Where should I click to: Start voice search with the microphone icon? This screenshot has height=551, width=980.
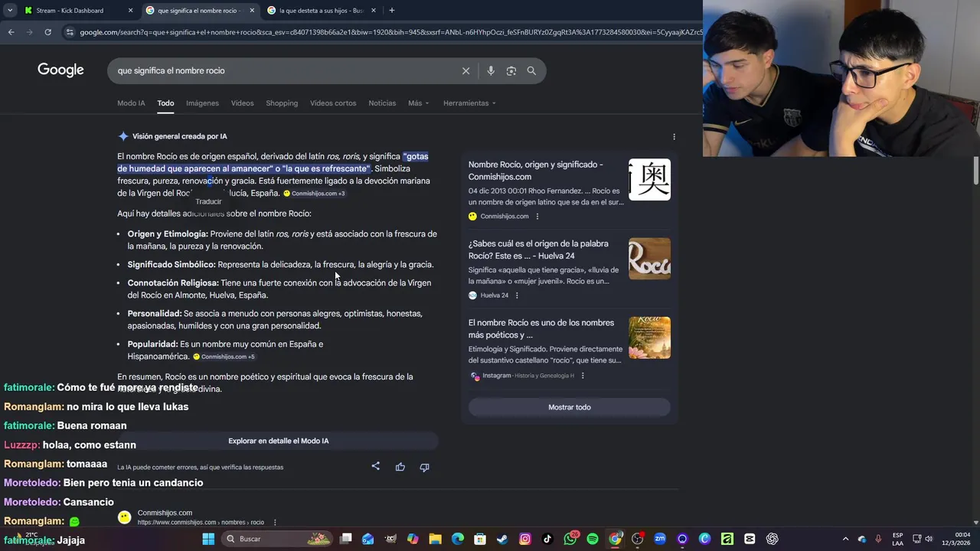click(491, 70)
